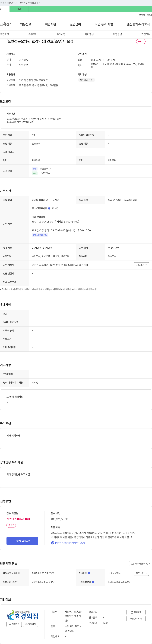Screen dimensions: 152x644
Task: Click the registration date 2025.06.25 13:20:53
Action: 43,573
